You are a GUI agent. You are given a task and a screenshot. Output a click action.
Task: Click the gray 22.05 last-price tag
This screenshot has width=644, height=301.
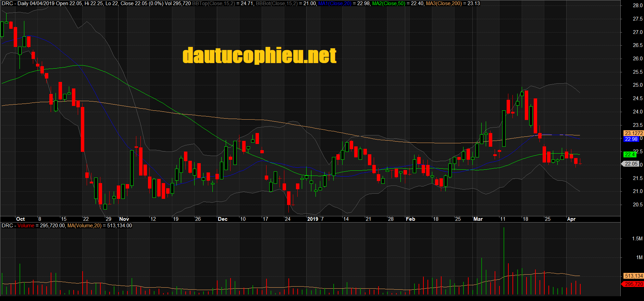[630, 164]
